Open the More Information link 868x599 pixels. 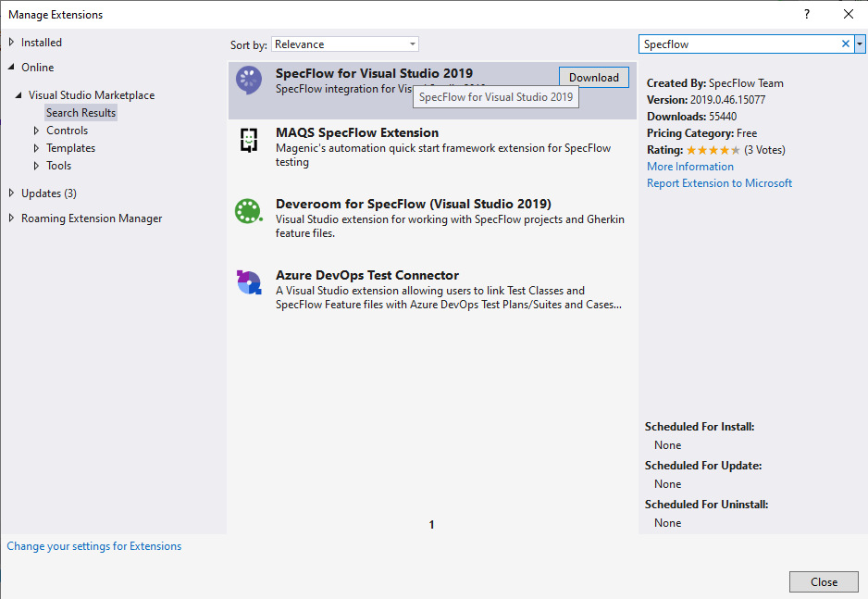click(x=689, y=167)
